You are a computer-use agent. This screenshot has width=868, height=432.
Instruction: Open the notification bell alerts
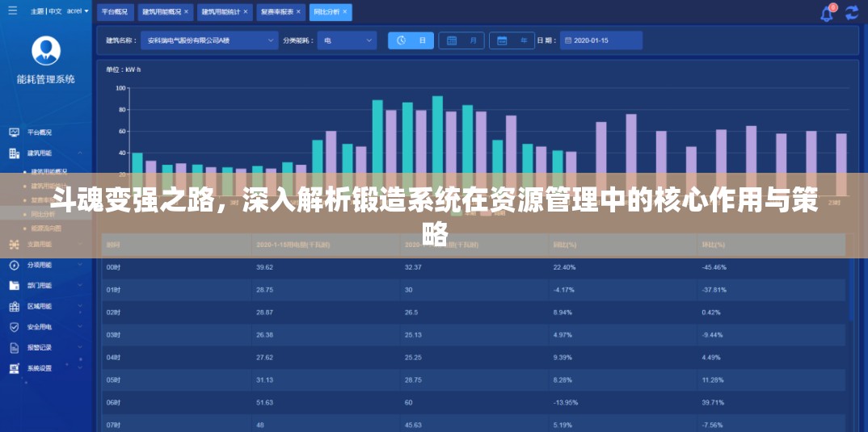click(x=827, y=13)
